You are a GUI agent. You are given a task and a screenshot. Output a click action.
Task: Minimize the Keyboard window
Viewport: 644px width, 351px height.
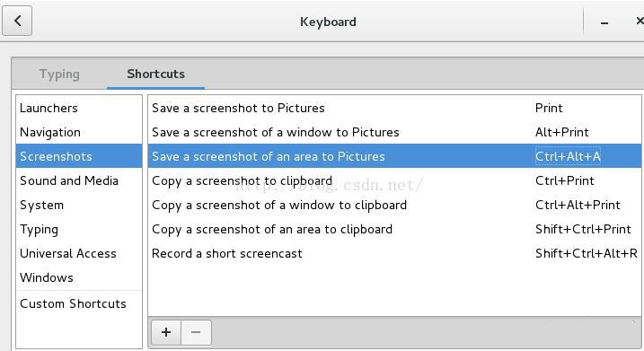coord(604,22)
